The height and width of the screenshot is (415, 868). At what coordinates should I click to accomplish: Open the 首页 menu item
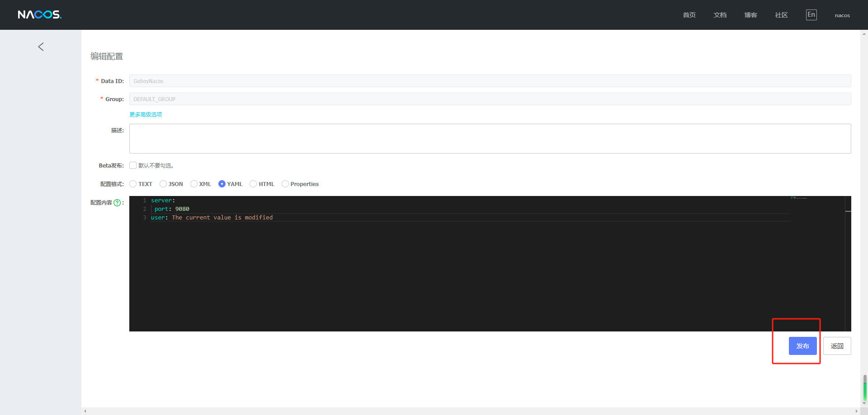click(689, 15)
